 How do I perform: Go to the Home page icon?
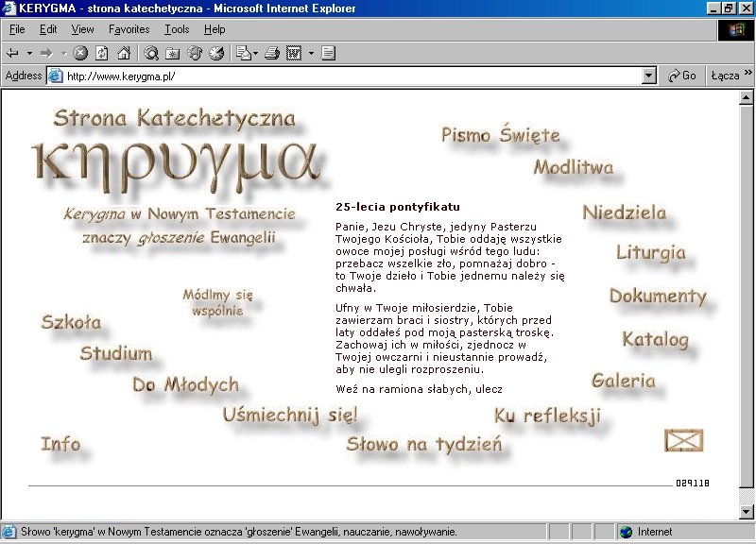pos(122,53)
